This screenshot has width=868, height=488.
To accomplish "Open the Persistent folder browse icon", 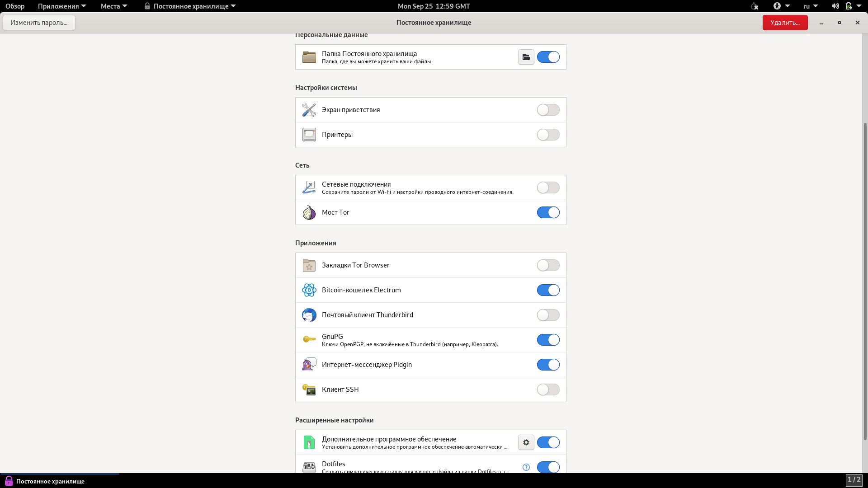I will (526, 57).
